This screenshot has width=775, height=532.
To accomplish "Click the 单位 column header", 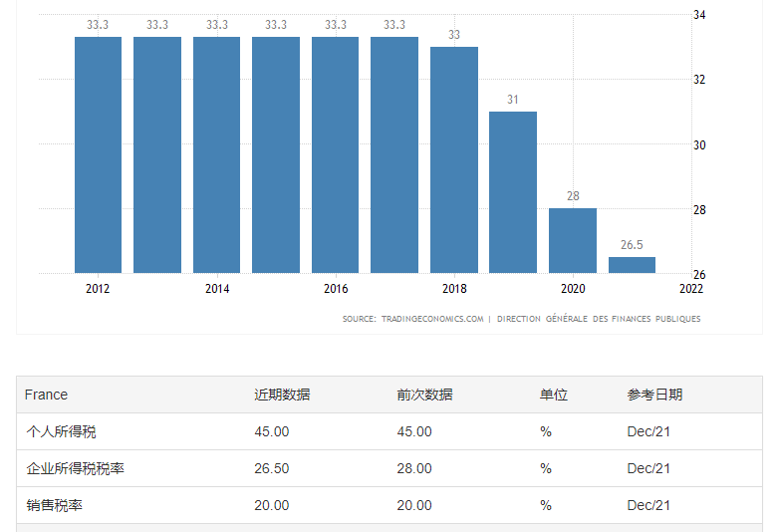I will pyautogui.click(x=553, y=395).
